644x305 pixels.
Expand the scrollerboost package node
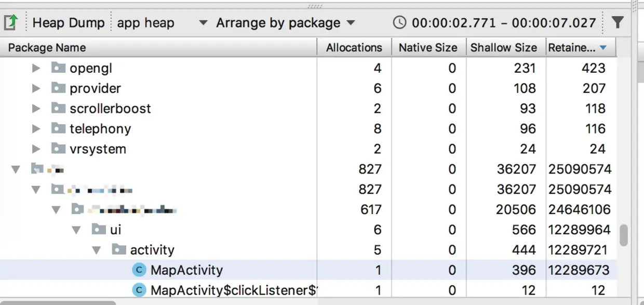tap(36, 109)
